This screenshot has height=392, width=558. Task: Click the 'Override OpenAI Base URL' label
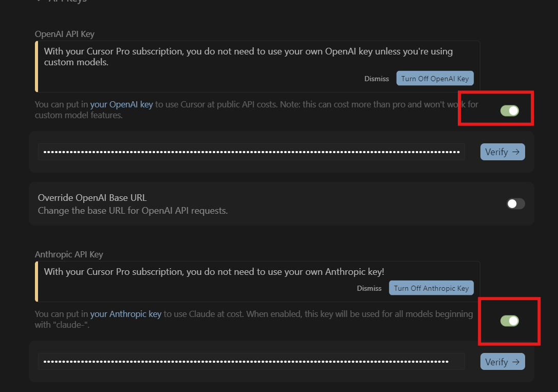click(x=92, y=198)
